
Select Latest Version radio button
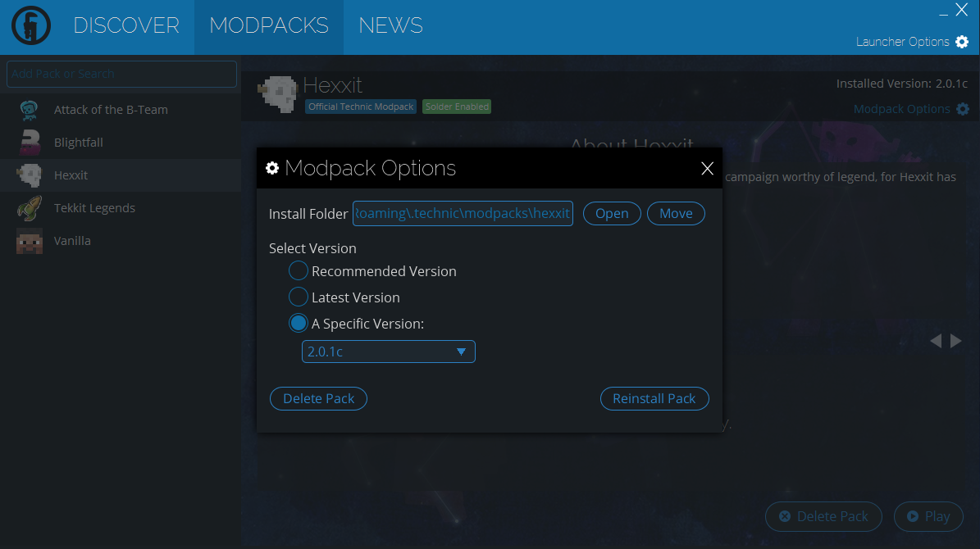tap(299, 297)
